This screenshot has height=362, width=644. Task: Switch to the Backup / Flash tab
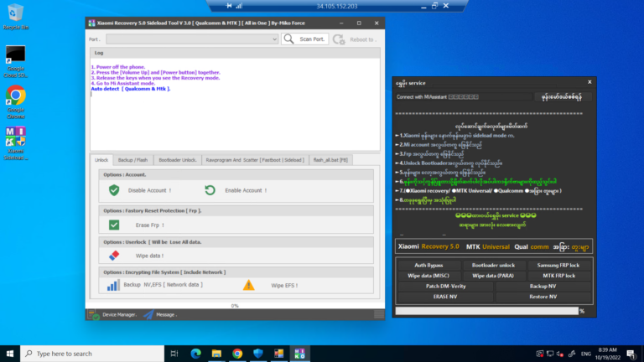(x=132, y=160)
